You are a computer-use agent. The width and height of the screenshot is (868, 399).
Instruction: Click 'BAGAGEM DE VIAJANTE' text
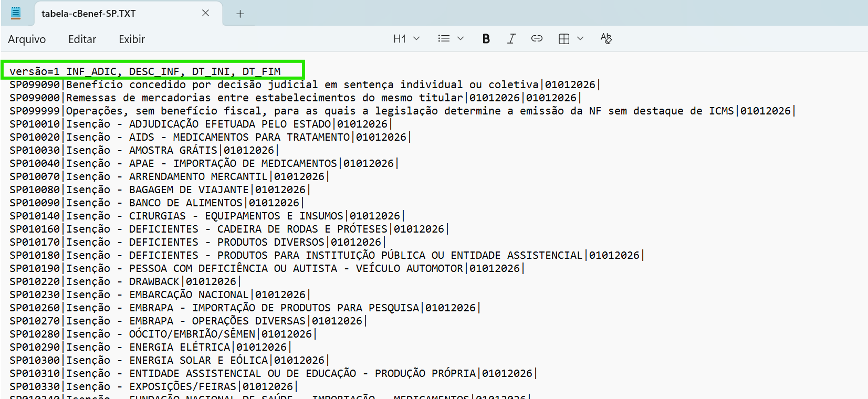pyautogui.click(x=189, y=190)
